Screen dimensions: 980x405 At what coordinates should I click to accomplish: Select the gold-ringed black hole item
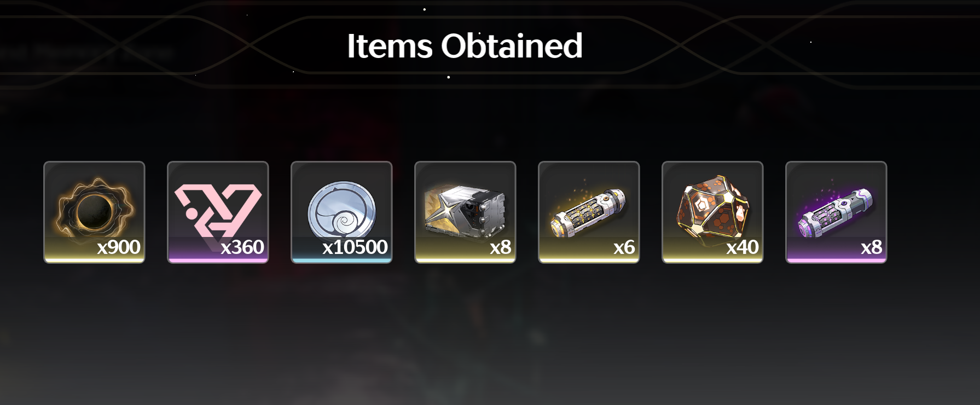click(94, 212)
